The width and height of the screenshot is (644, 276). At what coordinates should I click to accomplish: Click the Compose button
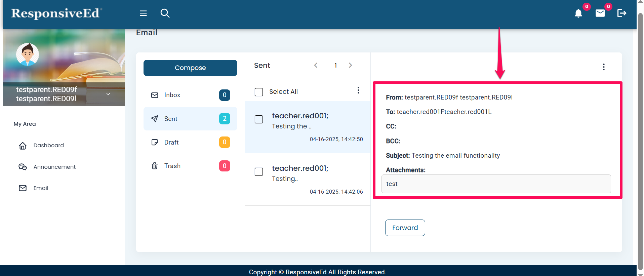(x=190, y=68)
